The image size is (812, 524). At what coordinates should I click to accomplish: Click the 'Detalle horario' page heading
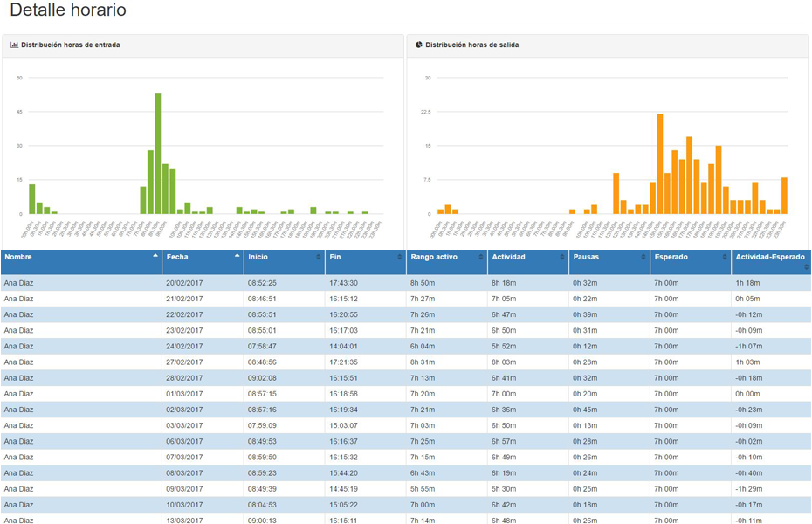[68, 11]
